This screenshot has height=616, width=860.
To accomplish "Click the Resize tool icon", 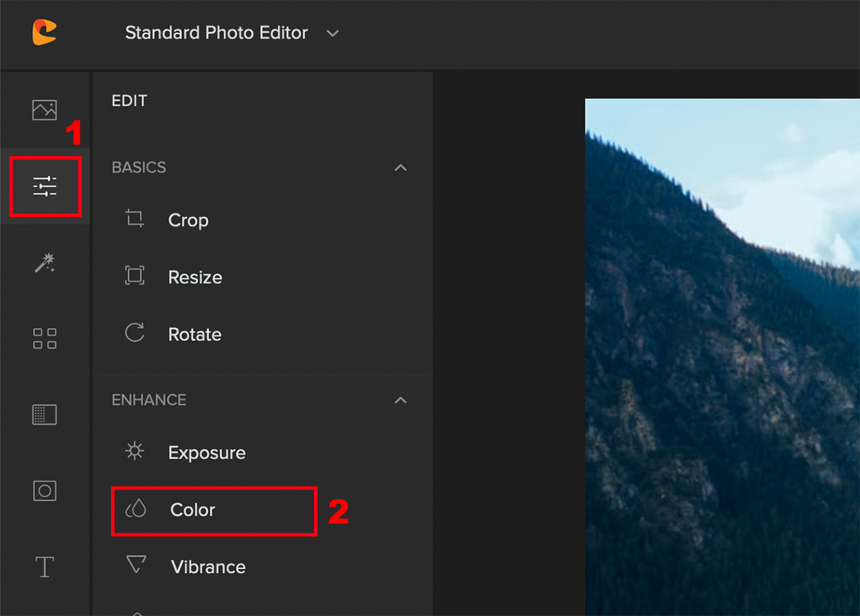I will tap(135, 276).
